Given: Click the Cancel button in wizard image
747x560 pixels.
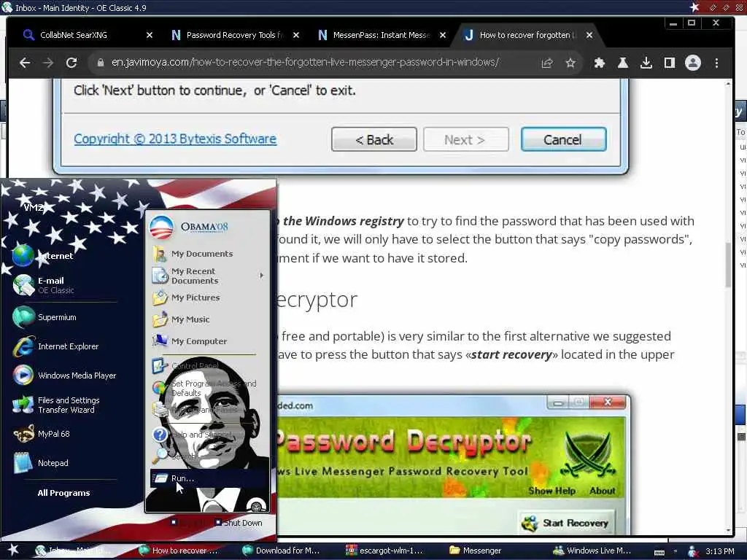Looking at the screenshot, I should (563, 139).
